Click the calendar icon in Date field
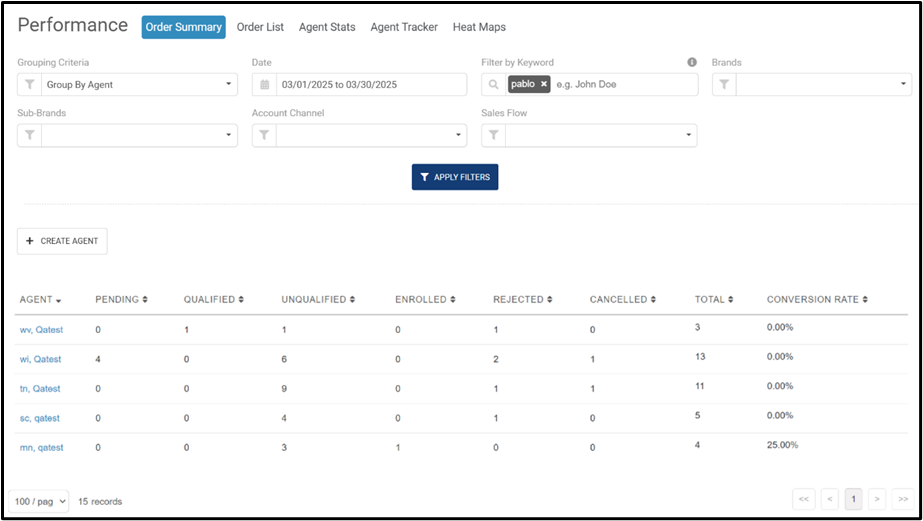Image resolution: width=923 pixels, height=521 pixels. click(265, 85)
